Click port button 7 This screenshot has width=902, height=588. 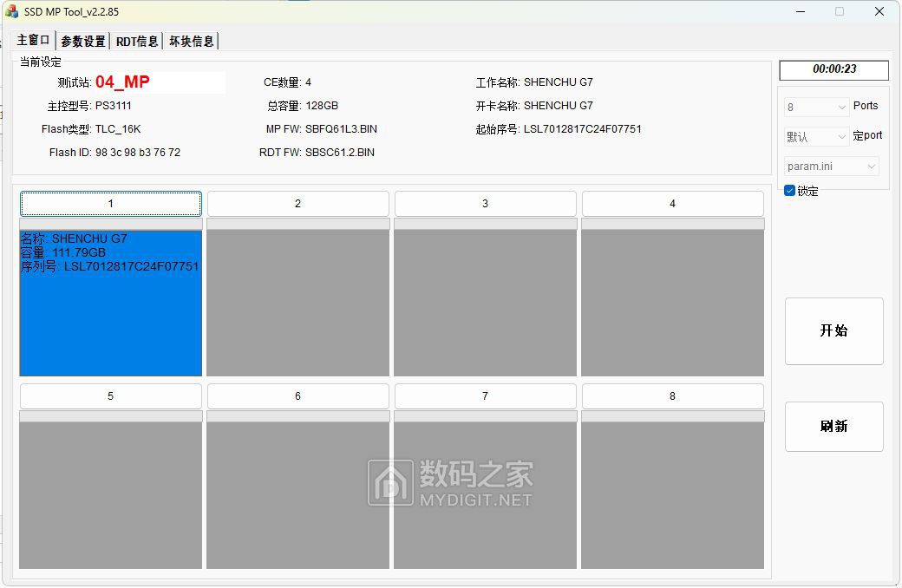point(485,396)
